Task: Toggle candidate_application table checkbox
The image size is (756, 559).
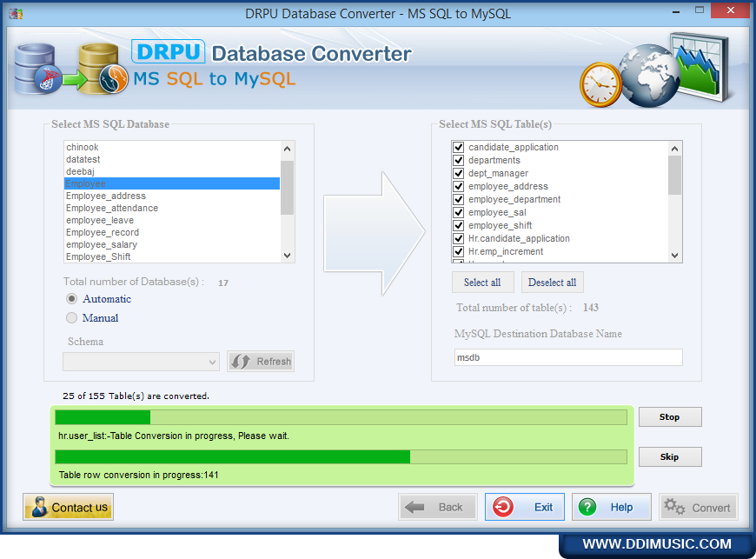Action: pyautogui.click(x=459, y=147)
